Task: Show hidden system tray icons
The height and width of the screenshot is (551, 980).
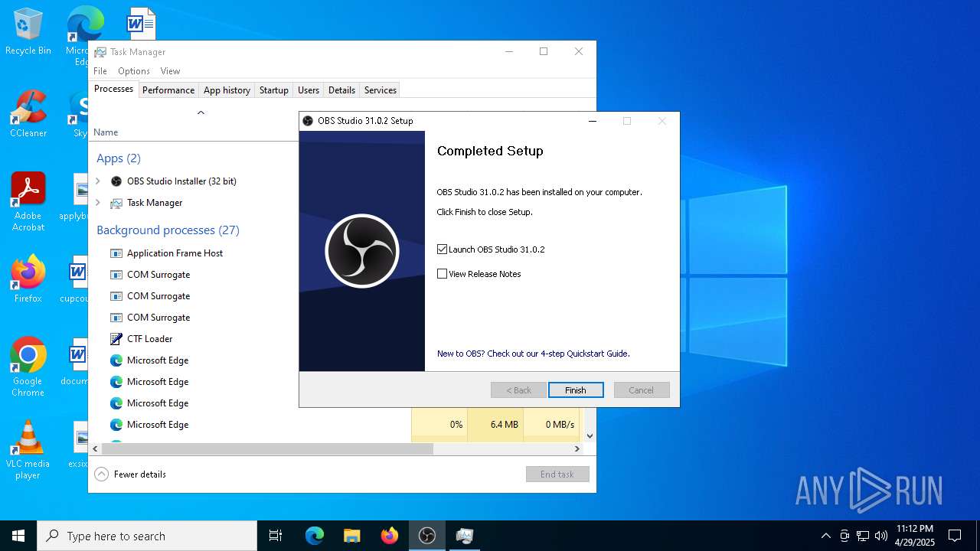Action: coord(825,536)
